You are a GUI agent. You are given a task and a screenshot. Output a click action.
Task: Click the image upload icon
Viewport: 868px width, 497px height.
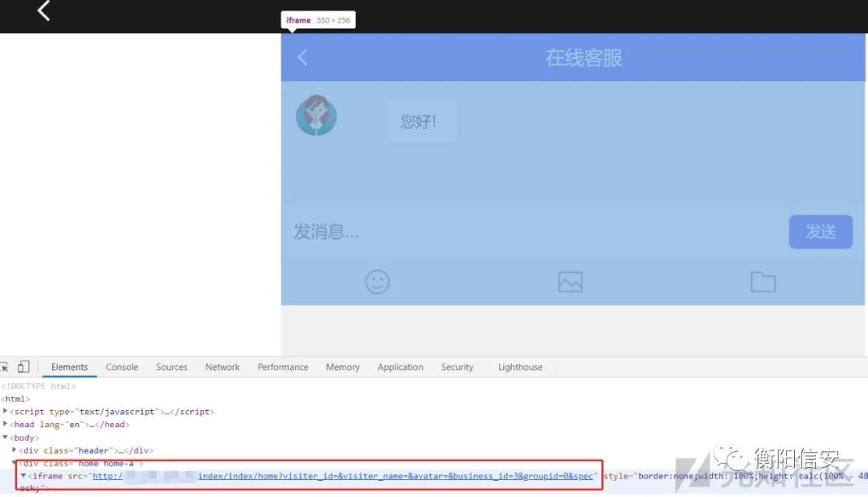coord(570,282)
